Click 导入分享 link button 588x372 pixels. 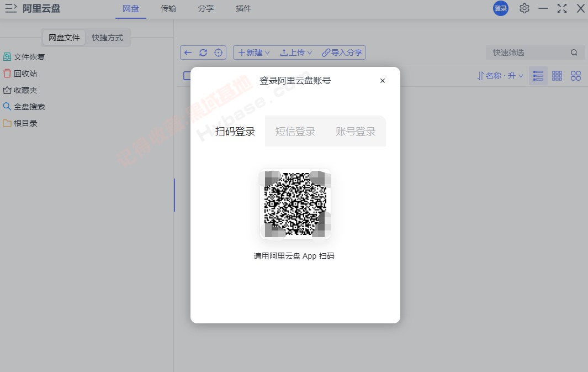click(342, 53)
